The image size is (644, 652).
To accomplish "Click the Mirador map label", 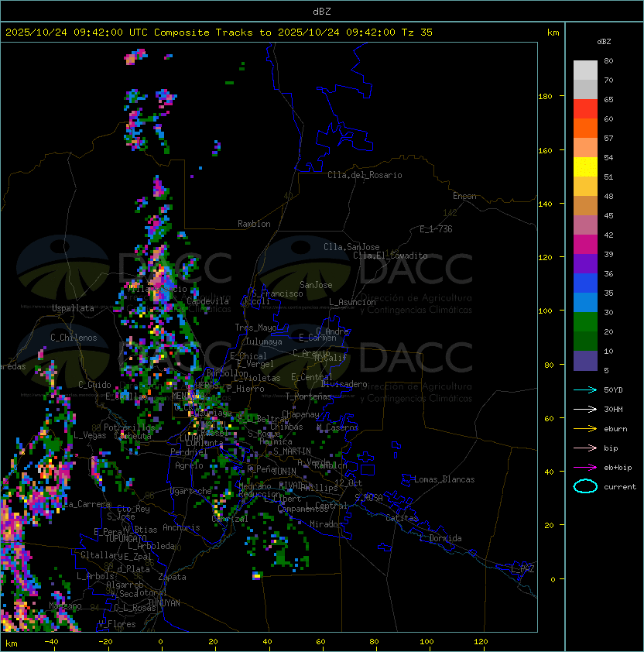I will pos(327,524).
